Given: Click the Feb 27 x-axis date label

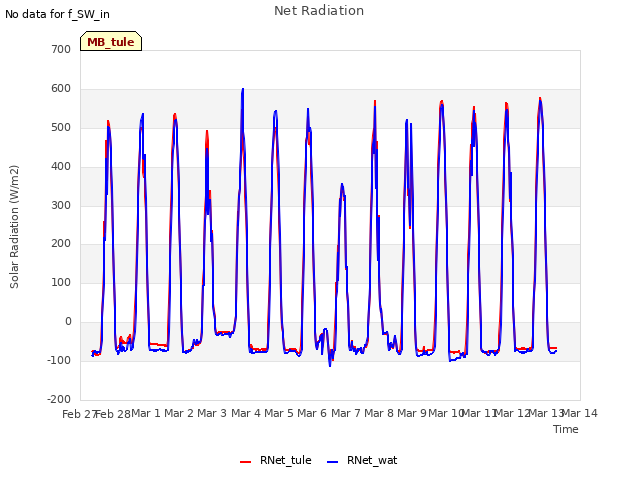Looking at the screenshot, I should pos(79,414).
